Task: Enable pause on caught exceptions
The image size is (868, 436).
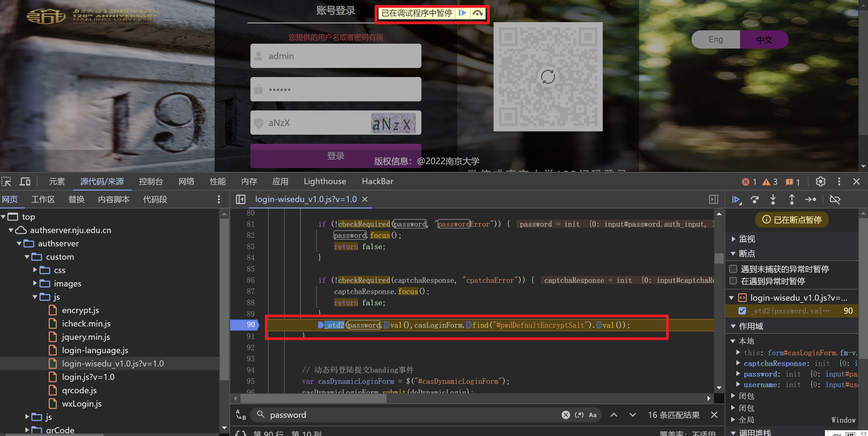Action: coord(733,281)
